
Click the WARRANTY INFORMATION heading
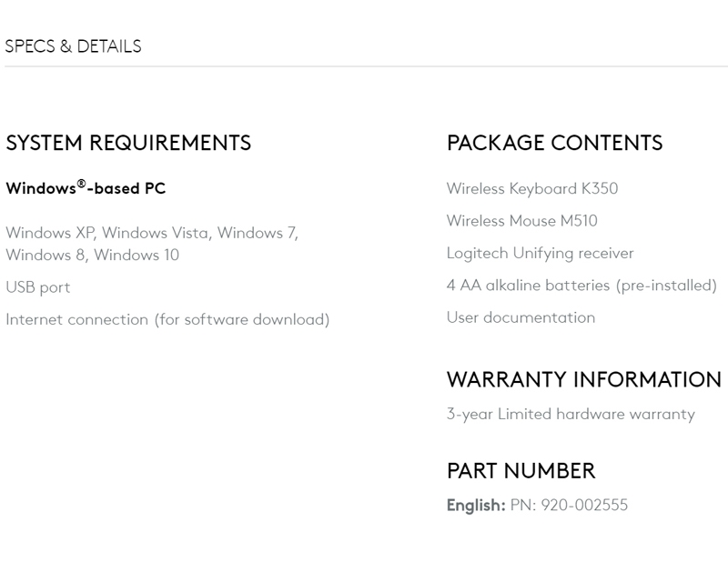point(584,379)
